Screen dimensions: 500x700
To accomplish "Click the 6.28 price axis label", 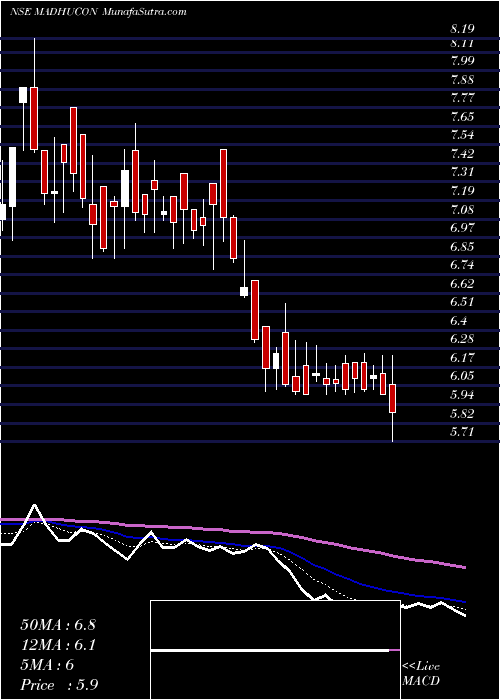I will pyautogui.click(x=462, y=339).
